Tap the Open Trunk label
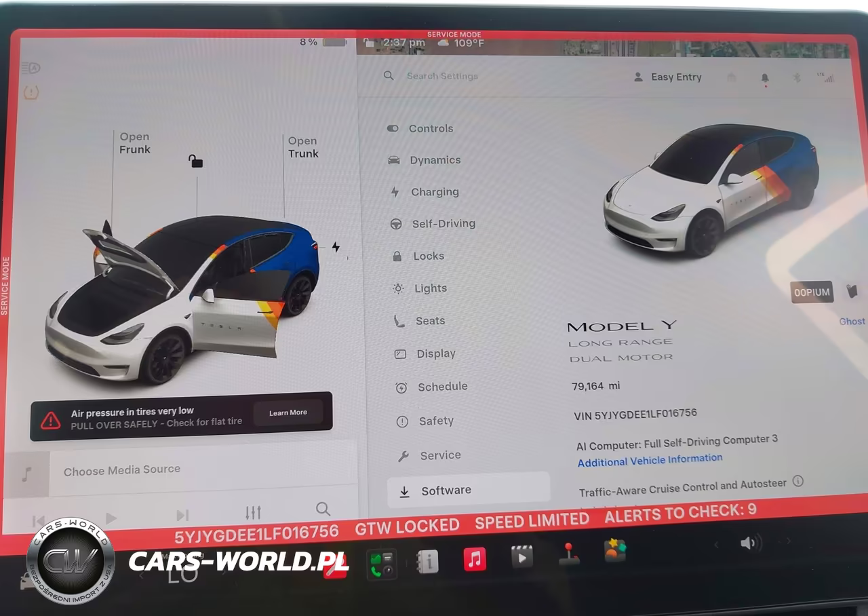868x616 pixels. click(303, 147)
